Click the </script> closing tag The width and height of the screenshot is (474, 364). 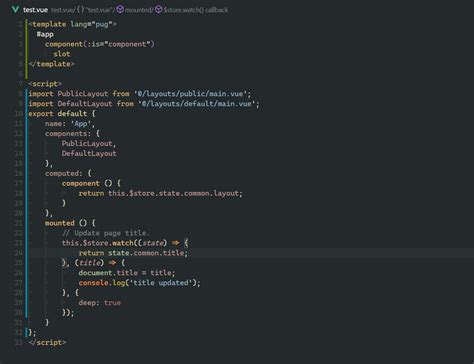click(47, 342)
